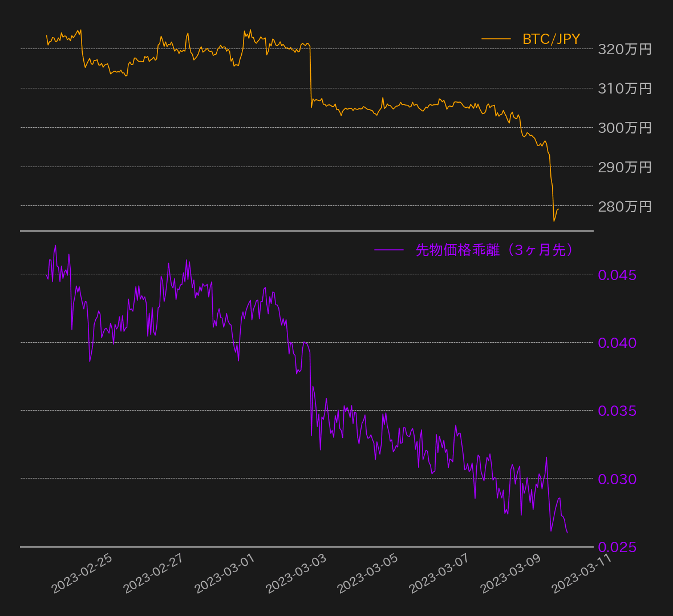Click the 280万円 price label

pos(625,206)
